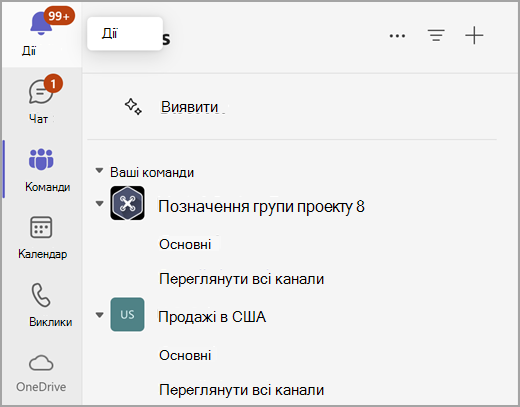Click the more options ellipsis icon

[397, 36]
